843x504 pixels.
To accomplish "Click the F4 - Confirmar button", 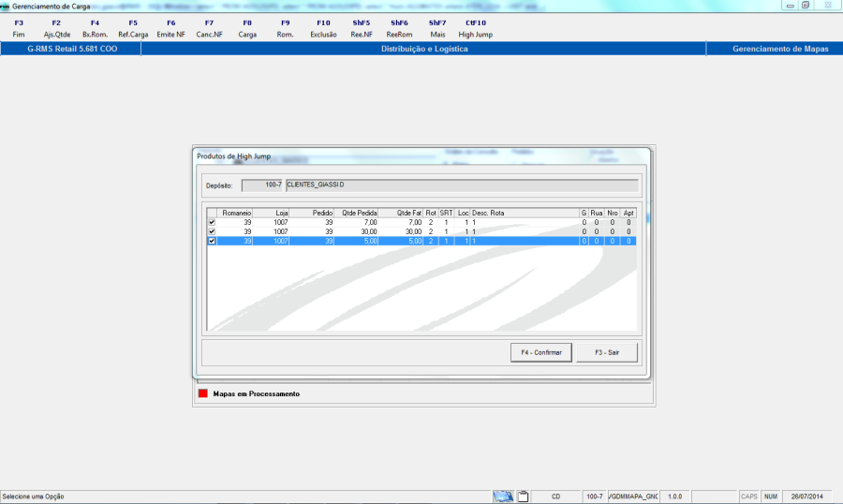I will (540, 353).
